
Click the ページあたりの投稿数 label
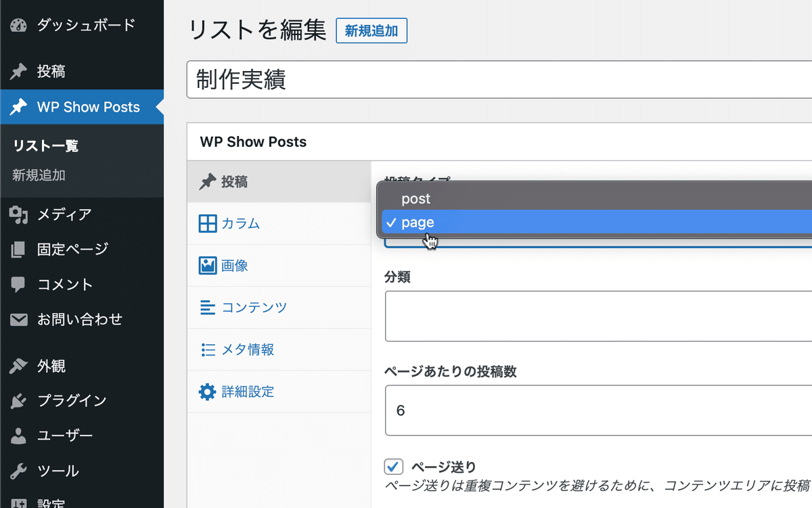click(x=452, y=371)
